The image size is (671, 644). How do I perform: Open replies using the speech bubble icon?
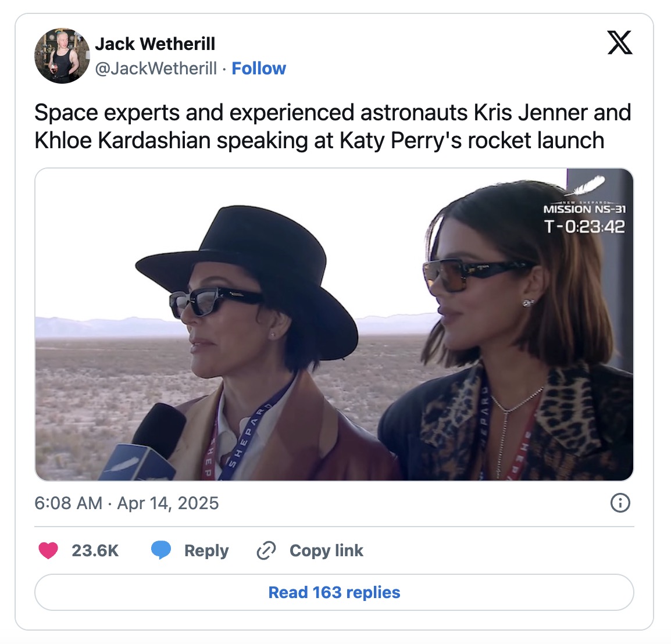pos(160,550)
